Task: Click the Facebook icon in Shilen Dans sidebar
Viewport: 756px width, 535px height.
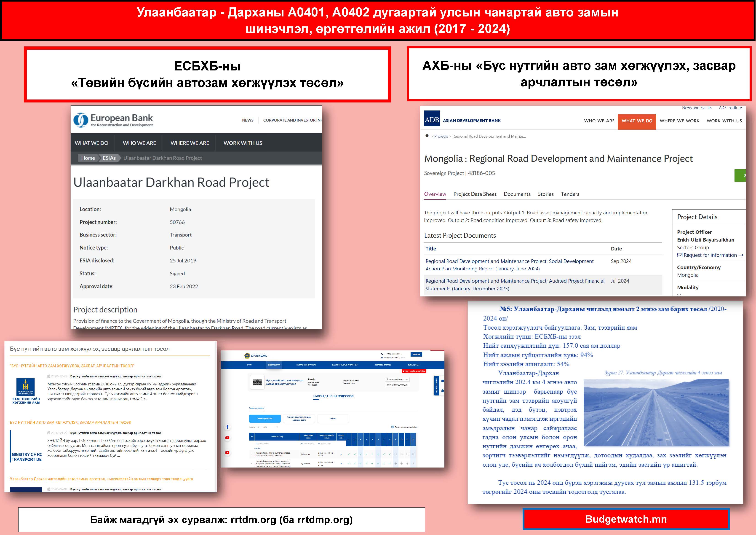Action: (x=227, y=427)
